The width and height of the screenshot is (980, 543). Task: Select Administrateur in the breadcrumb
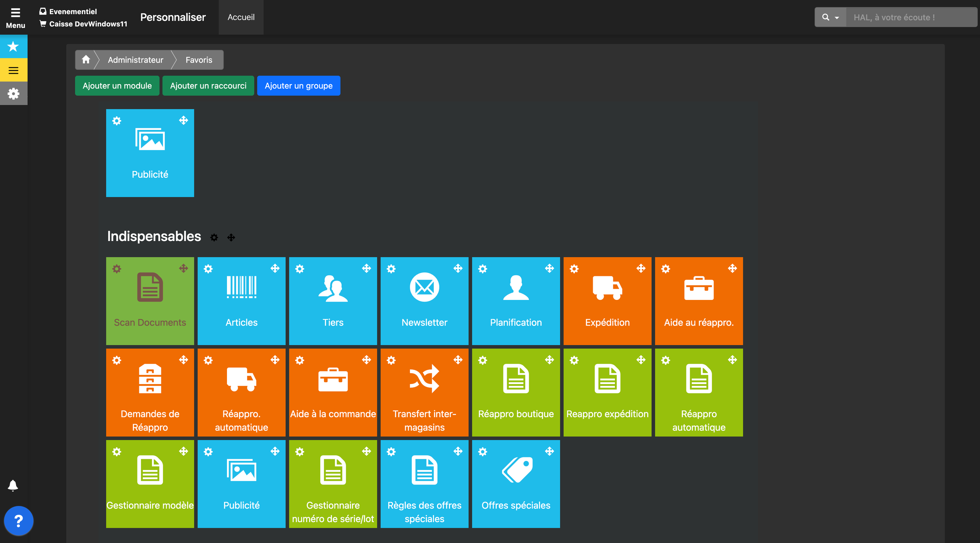pos(135,60)
